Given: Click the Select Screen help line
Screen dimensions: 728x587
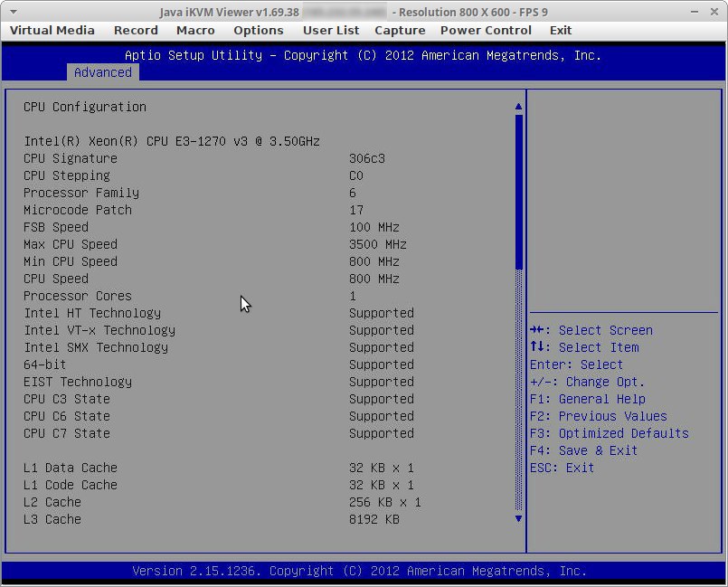Looking at the screenshot, I should point(591,330).
